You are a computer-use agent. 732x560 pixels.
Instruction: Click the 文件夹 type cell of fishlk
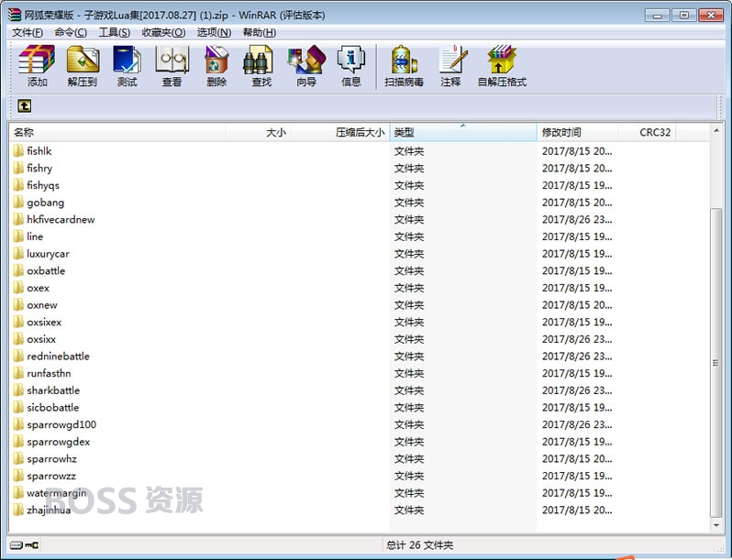pos(409,151)
